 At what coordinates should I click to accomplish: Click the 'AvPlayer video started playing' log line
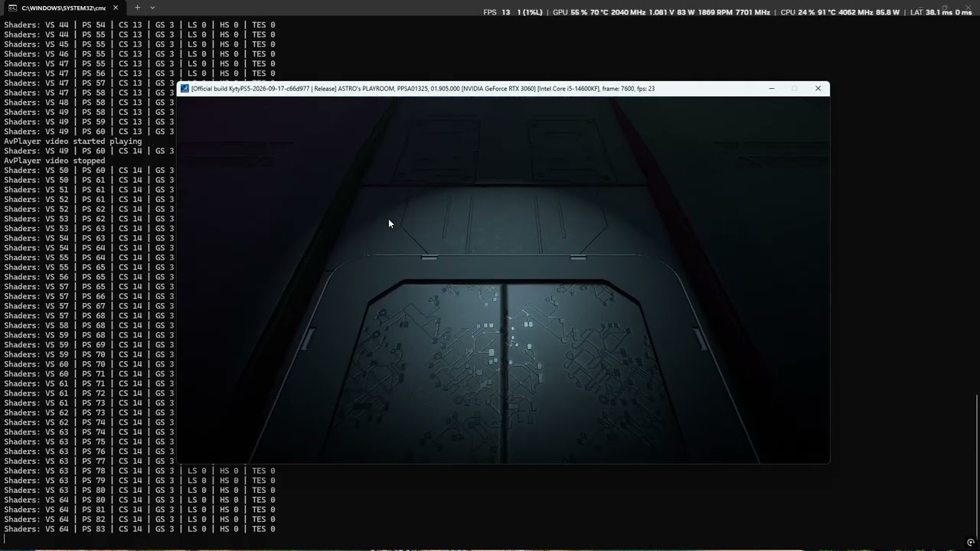tap(73, 142)
